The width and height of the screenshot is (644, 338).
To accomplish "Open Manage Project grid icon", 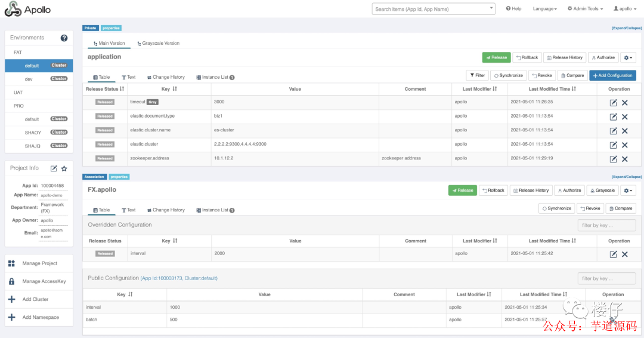I will [11, 263].
